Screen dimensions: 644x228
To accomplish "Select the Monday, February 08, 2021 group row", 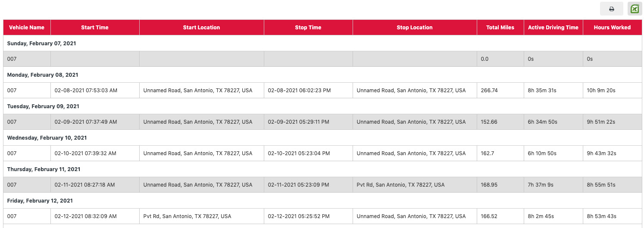I will click(322, 75).
